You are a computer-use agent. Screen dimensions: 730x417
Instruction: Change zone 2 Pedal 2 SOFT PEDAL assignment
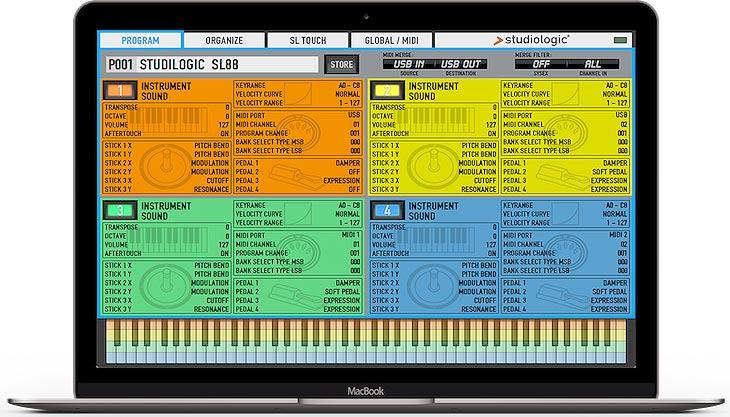click(x=610, y=172)
